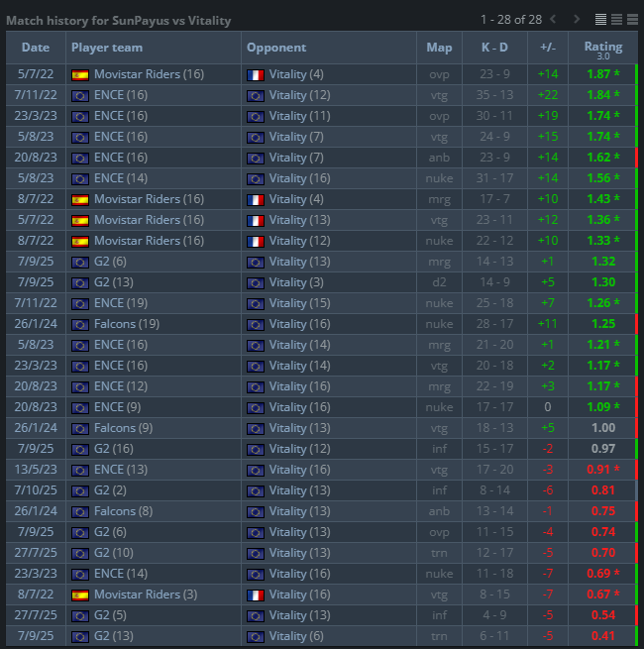Open ENCE (12) team link
This screenshot has height=649, width=644.
point(121,386)
